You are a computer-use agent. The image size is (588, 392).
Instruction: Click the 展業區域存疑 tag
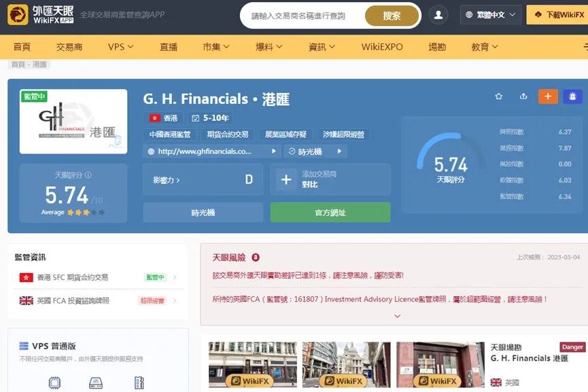(286, 134)
